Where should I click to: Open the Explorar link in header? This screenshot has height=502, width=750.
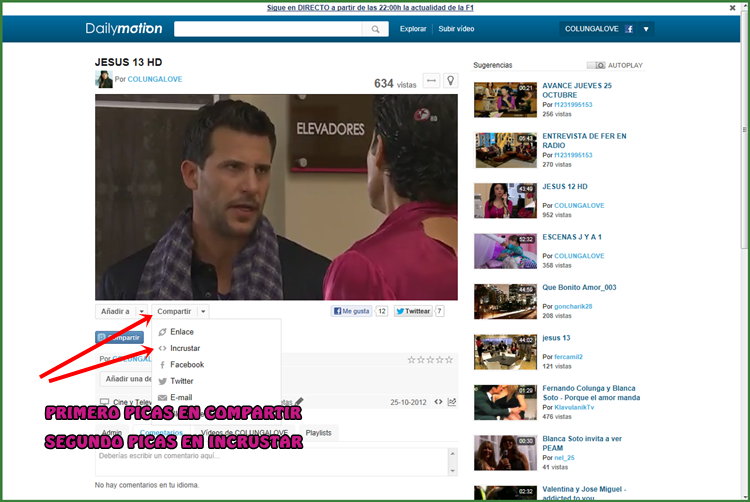point(413,29)
